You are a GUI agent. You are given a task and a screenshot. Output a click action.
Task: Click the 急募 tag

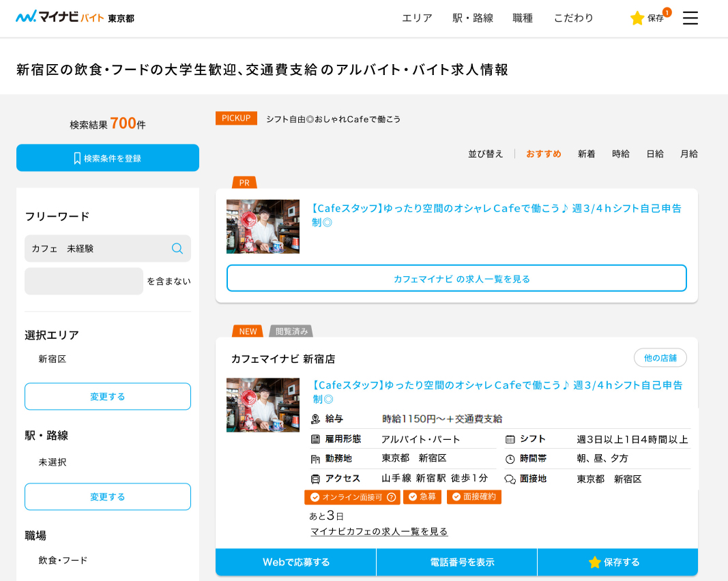tap(422, 496)
